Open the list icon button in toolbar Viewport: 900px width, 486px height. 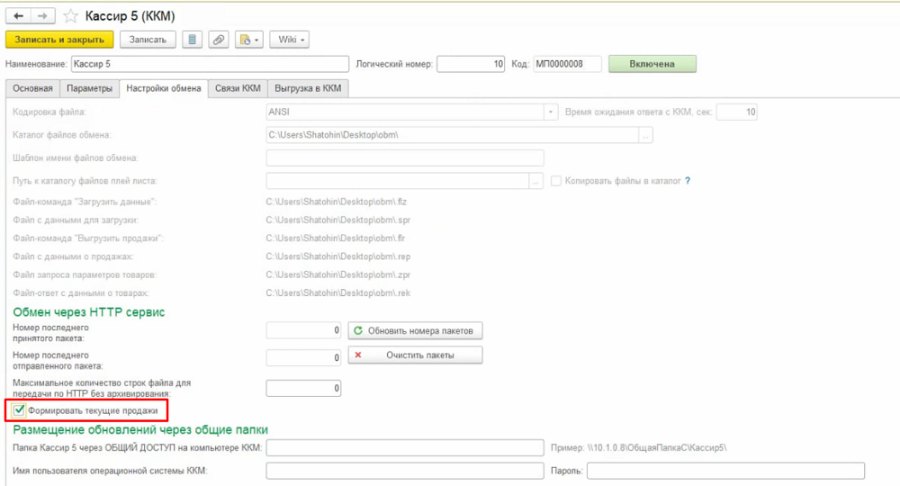(192, 40)
